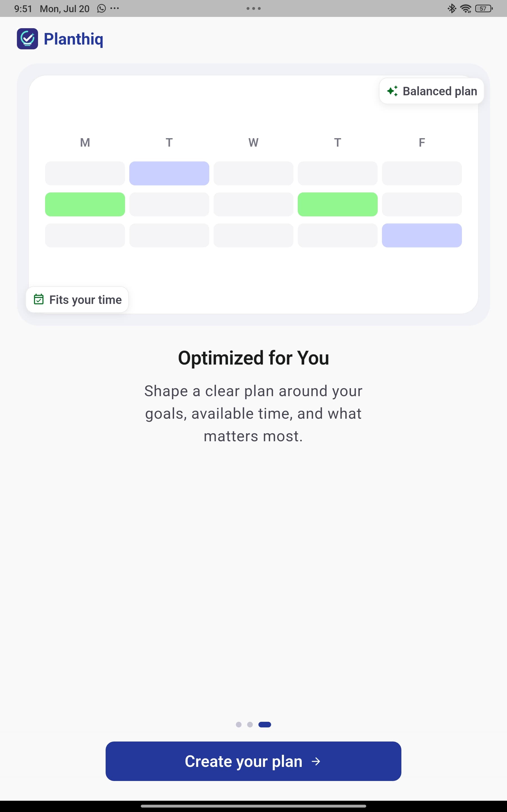Go to the first onboarding page dot
Viewport: 507px width, 812px height.
point(239,724)
